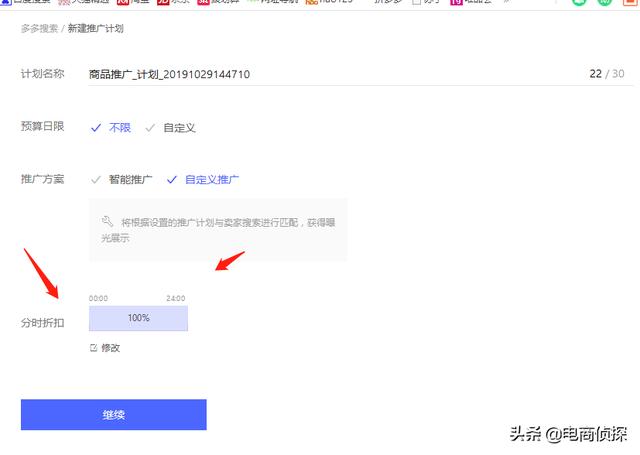Choose the 智能推广 promotion scheme
Screen dimensions: 640x455
(x=122, y=180)
